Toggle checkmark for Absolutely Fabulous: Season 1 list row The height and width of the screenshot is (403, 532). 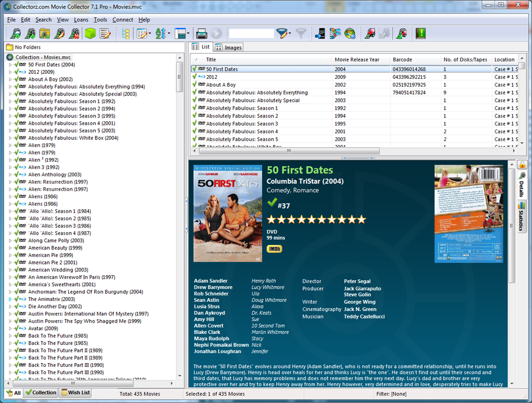[194, 108]
